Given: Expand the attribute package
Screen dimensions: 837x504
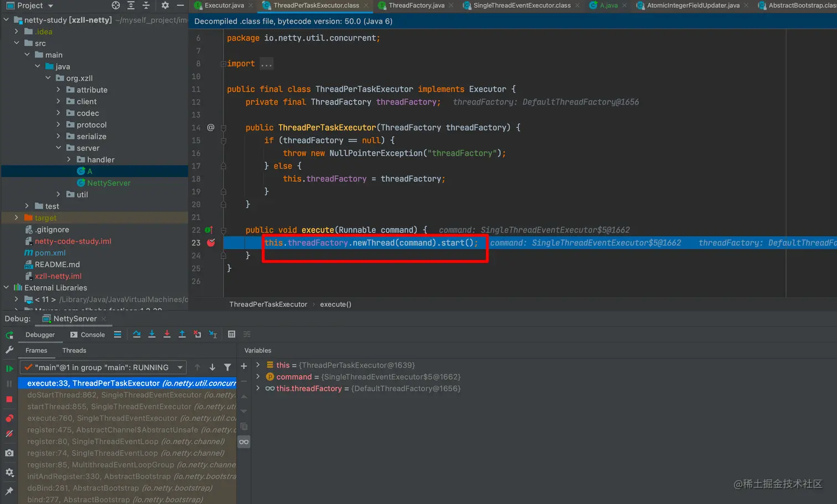Looking at the screenshot, I should 59,90.
